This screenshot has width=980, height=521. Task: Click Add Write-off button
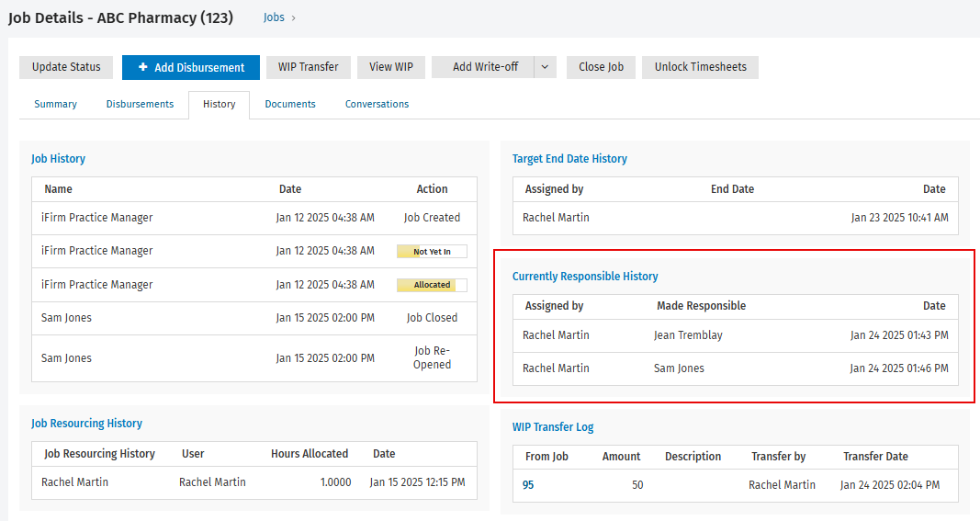click(484, 67)
